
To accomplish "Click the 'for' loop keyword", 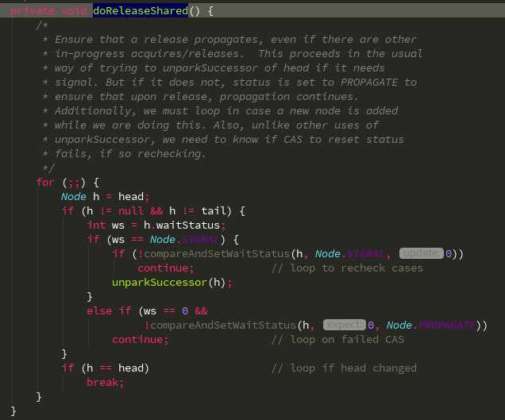I will coord(45,183).
